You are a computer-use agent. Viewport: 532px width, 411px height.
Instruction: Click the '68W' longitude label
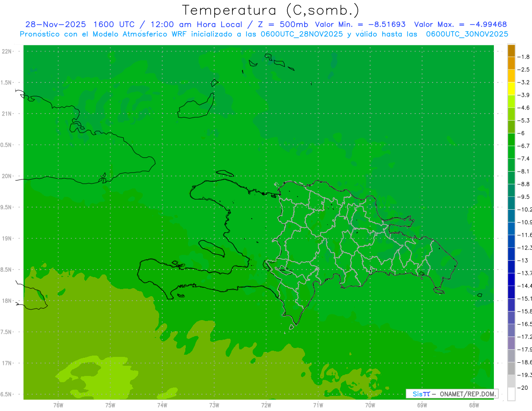click(x=474, y=405)
